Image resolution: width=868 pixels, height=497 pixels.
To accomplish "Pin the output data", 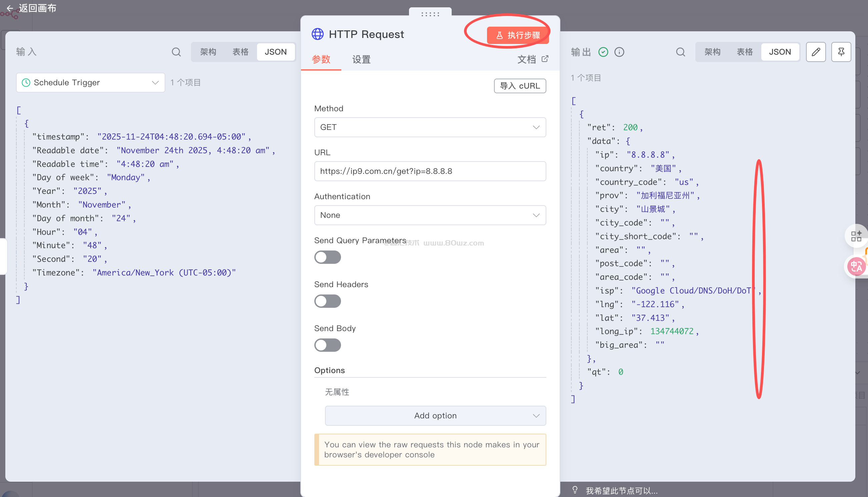I will click(841, 52).
